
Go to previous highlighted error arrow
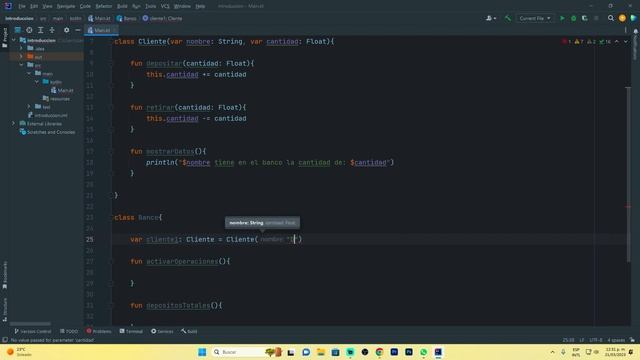pos(617,42)
